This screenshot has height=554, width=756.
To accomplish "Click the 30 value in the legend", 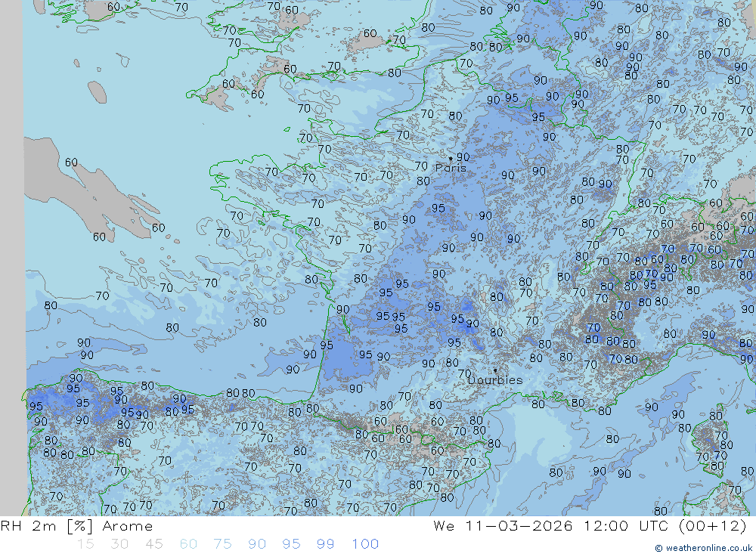I will click(119, 544).
